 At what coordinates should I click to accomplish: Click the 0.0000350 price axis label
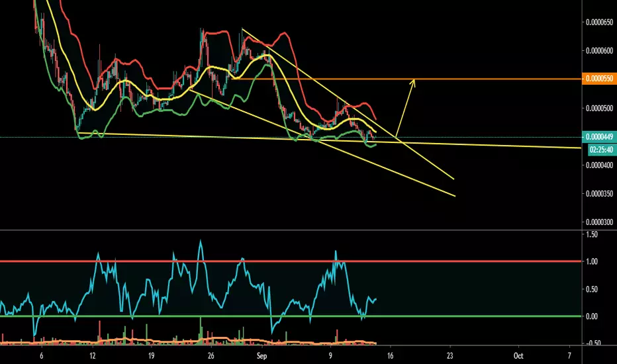point(599,194)
